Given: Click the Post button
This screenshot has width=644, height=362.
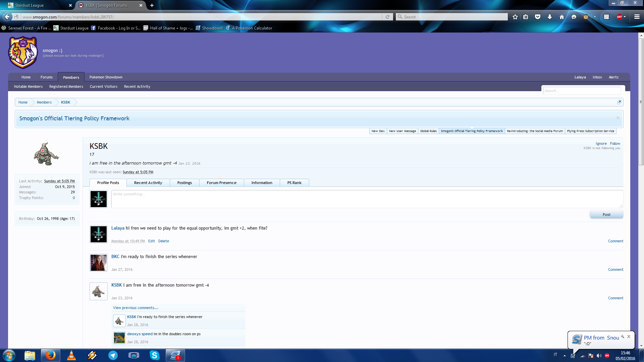Looking at the screenshot, I should pos(606,215).
